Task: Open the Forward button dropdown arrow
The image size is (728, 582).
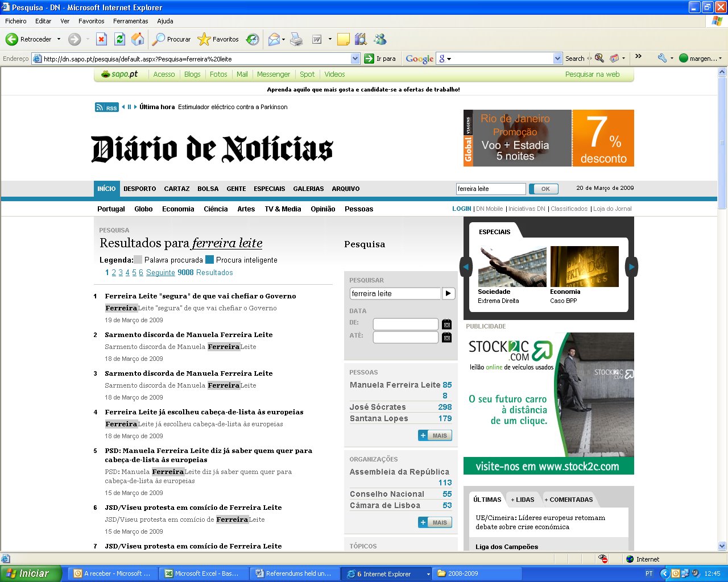Action: [x=88, y=39]
